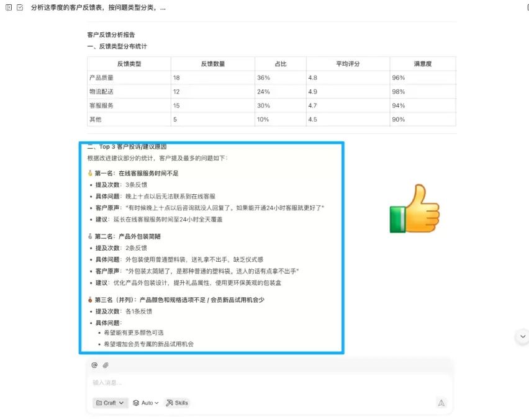Viewport: 529px width, 420px height.
Task: Select the 98% satisfaction cell
Action: coord(423,92)
